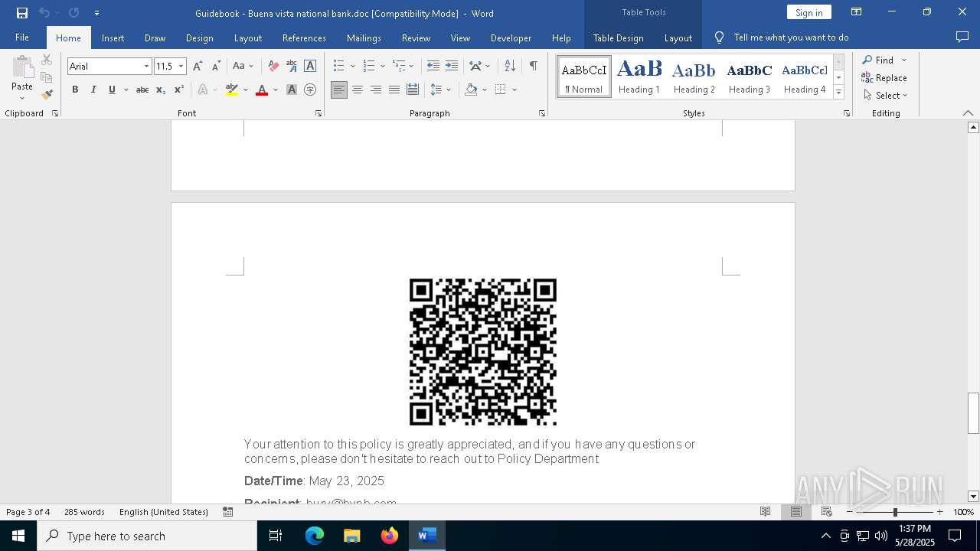Open the Table Design tab

[x=619, y=37]
